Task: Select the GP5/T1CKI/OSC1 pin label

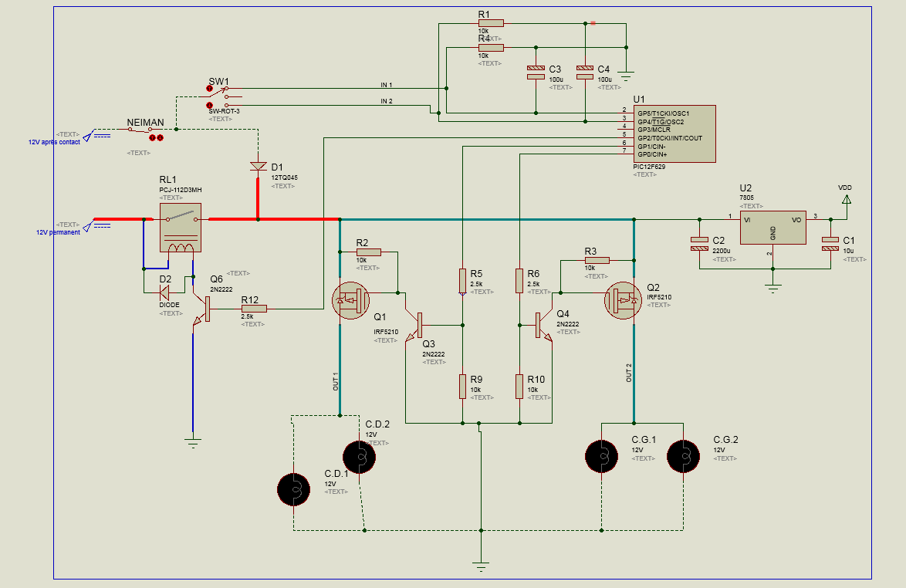Action: [664, 113]
